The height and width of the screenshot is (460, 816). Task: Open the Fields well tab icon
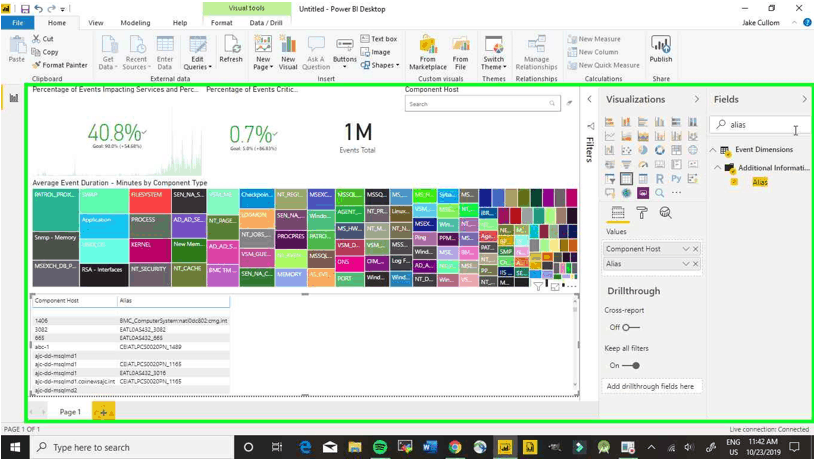[x=618, y=212]
